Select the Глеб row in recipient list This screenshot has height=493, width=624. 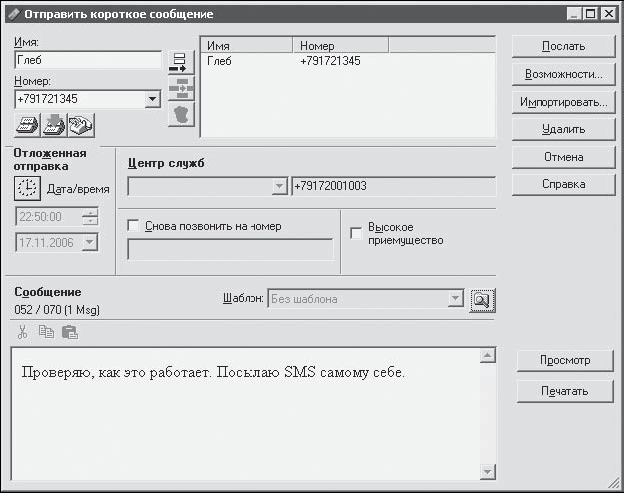point(348,61)
